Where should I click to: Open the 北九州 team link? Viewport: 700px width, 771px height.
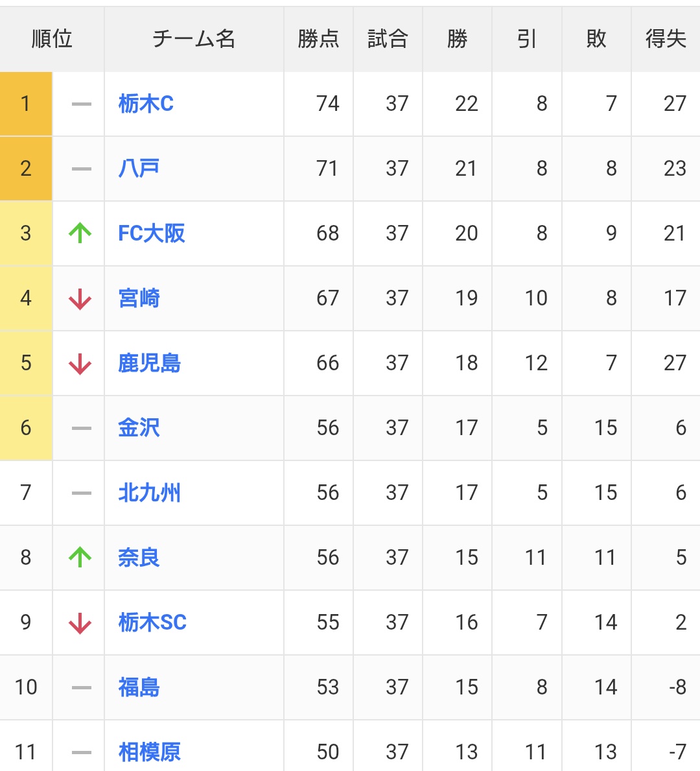pos(149,493)
